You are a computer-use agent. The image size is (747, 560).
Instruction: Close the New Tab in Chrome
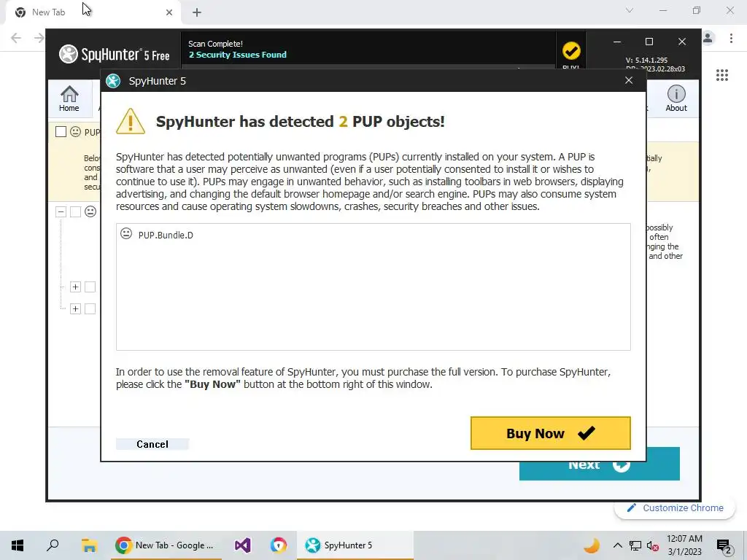coord(169,12)
